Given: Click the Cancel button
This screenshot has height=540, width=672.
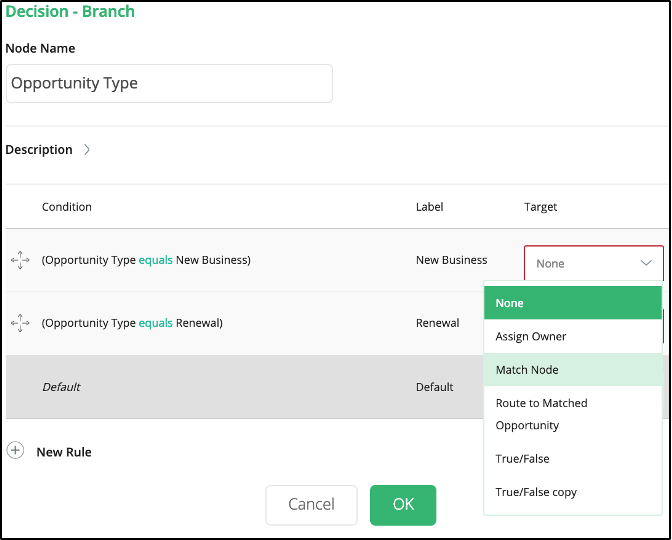Looking at the screenshot, I should (x=311, y=505).
